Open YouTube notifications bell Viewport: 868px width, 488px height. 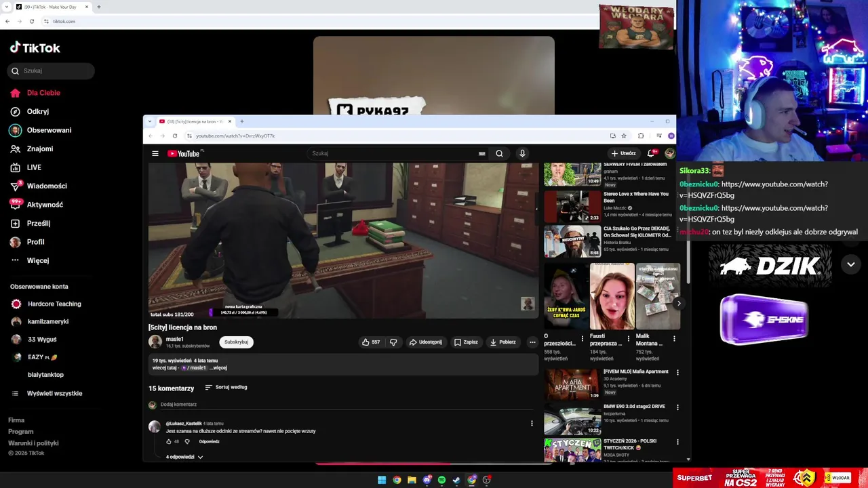tap(651, 154)
